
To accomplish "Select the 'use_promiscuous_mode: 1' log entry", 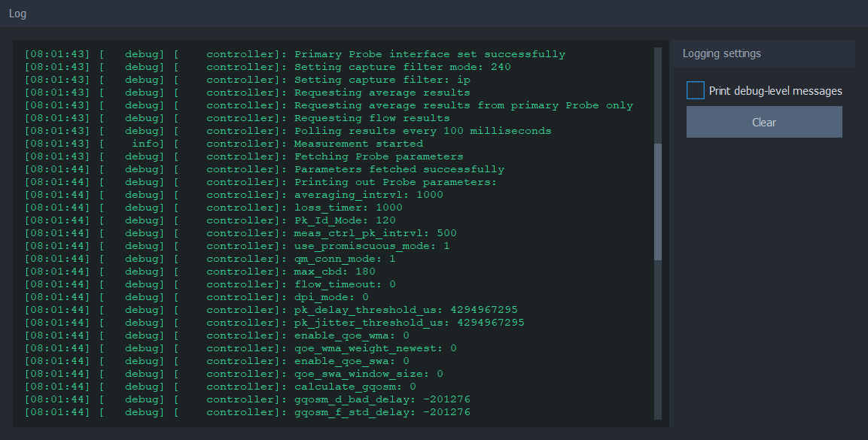I will 237,246.
